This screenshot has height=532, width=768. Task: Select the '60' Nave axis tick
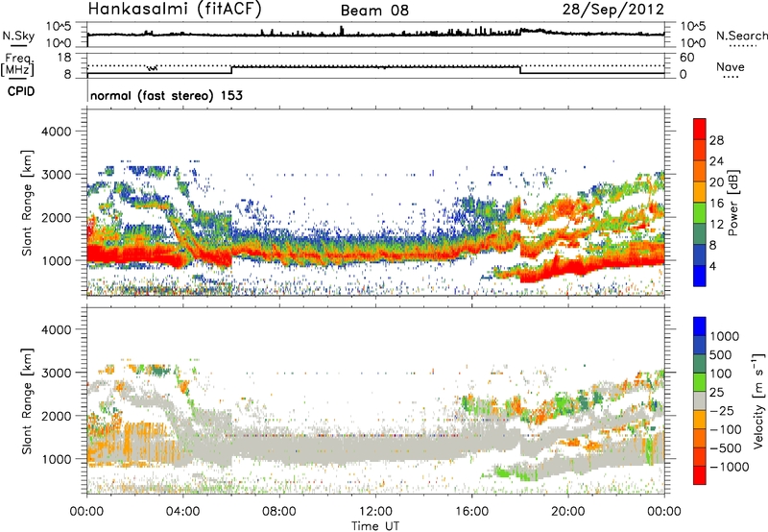(x=686, y=58)
